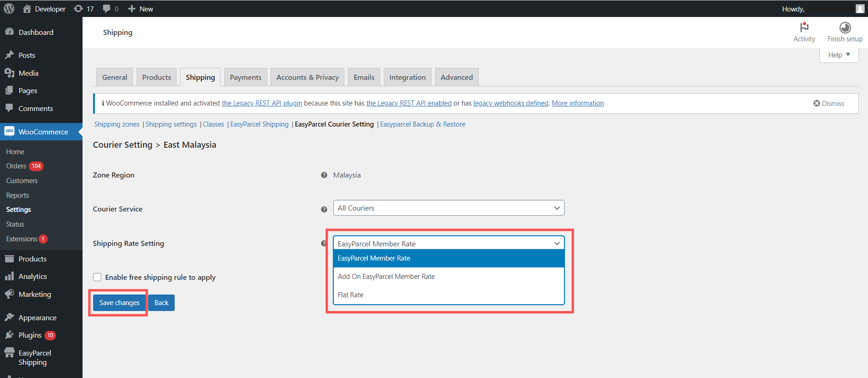The height and width of the screenshot is (378, 868).
Task: Click the EasyParcel Shipping store icon
Action: [x=9, y=352]
